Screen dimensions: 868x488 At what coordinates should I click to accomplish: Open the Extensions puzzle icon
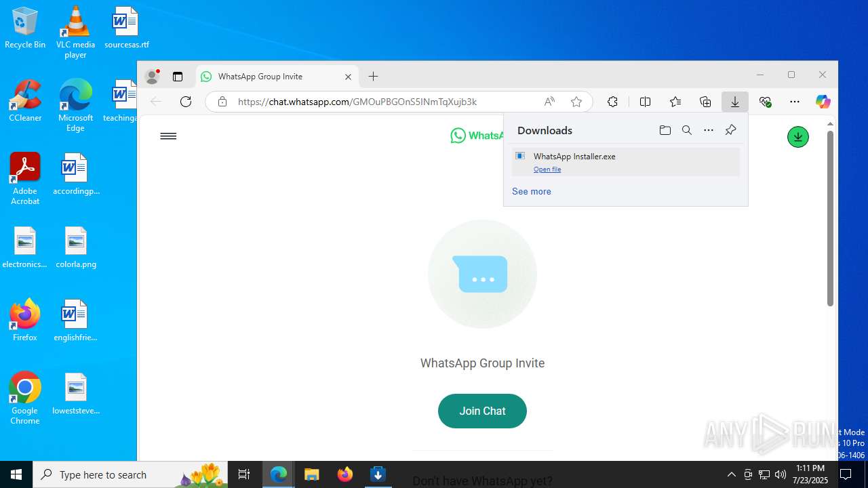point(612,102)
